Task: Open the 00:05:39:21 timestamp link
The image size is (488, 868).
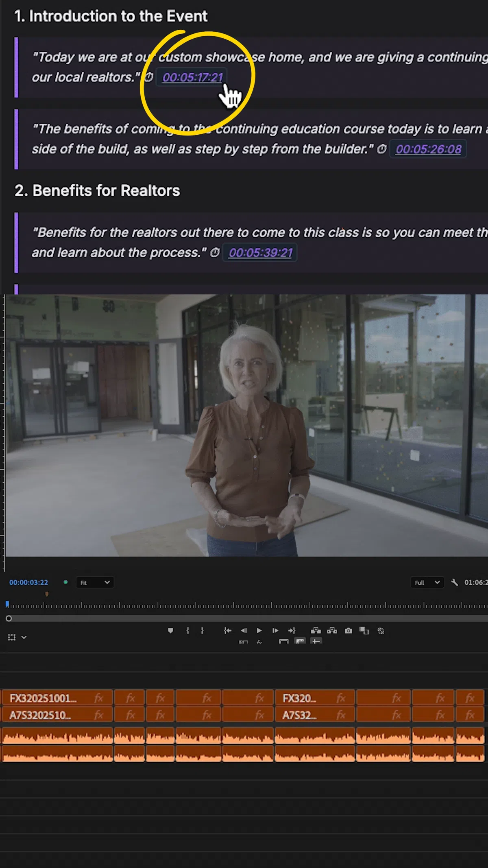Action: pos(261,253)
